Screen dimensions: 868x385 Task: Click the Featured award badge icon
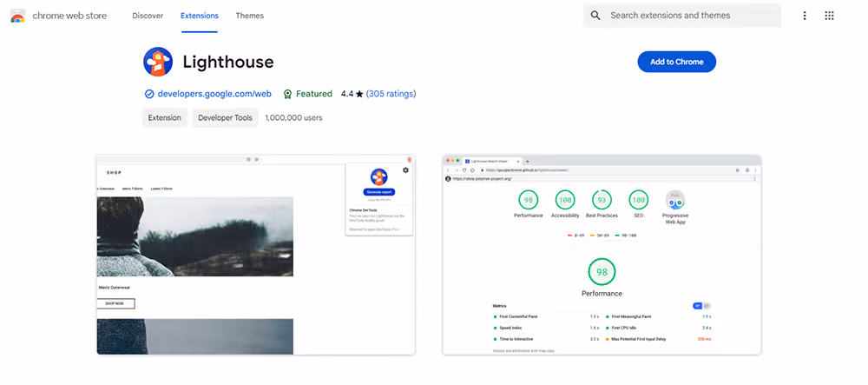(x=287, y=94)
